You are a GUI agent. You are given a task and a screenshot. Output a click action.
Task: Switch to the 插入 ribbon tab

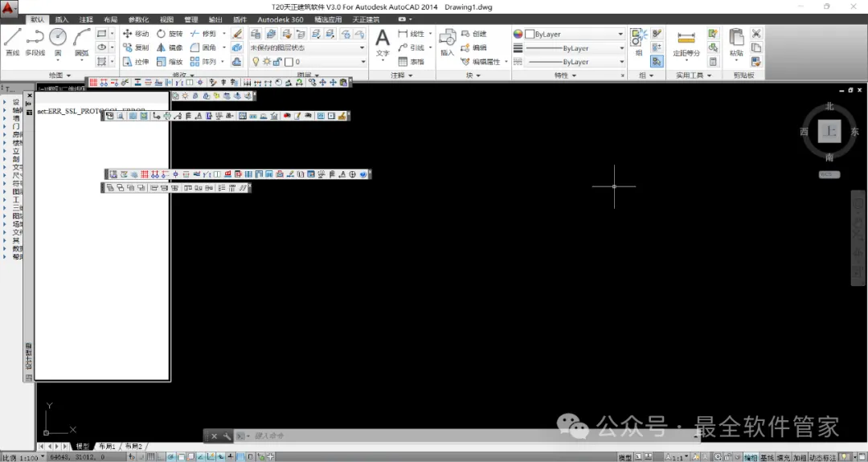(61, 19)
